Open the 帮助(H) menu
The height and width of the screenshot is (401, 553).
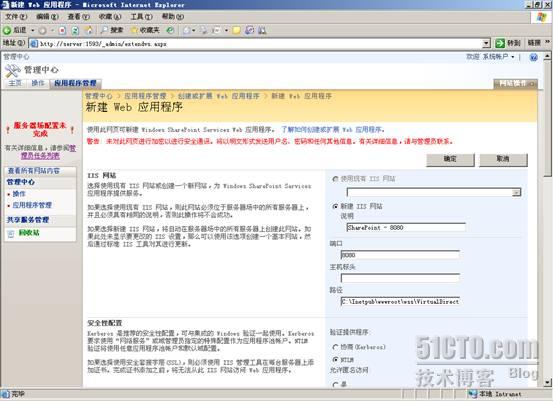click(x=173, y=17)
